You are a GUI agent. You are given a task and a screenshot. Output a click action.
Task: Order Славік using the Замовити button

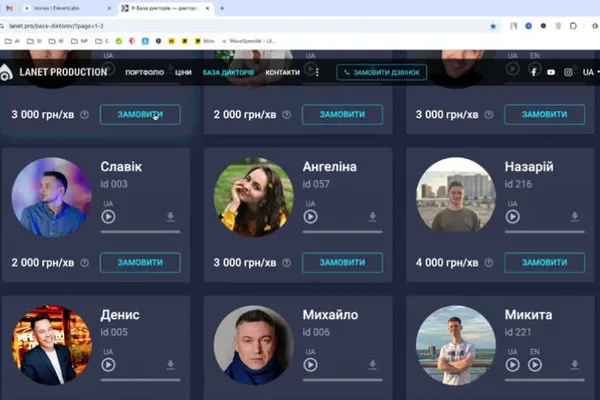tap(140, 263)
